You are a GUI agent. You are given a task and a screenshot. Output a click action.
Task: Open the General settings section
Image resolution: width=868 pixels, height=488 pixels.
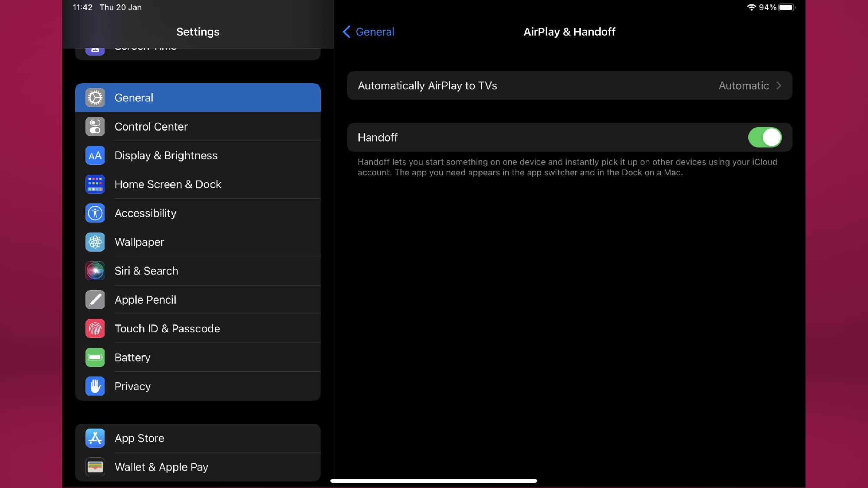coord(198,98)
